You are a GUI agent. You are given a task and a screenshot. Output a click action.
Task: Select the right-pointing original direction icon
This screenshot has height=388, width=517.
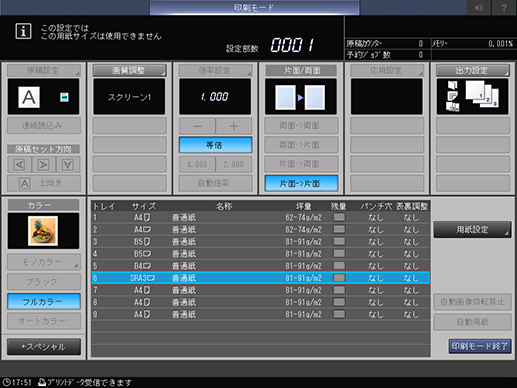click(44, 165)
